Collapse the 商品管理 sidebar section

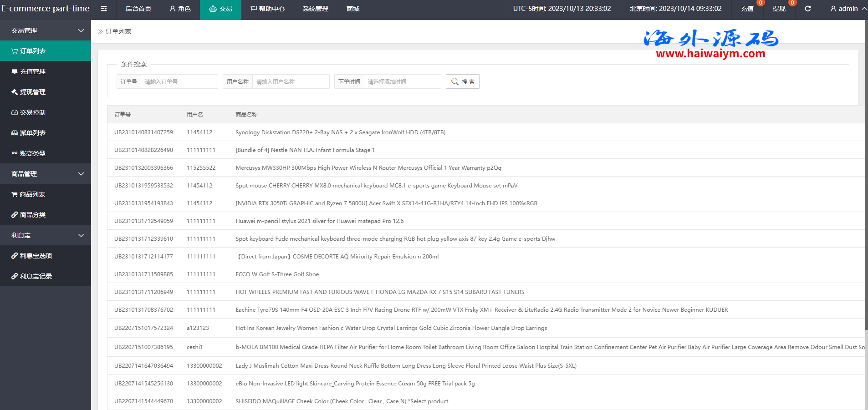pyautogui.click(x=81, y=174)
